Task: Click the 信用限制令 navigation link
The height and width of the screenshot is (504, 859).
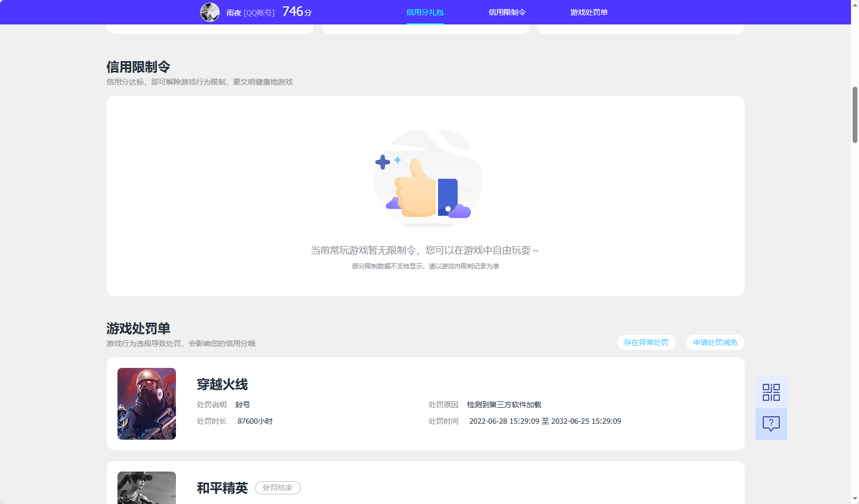Action: coord(507,12)
